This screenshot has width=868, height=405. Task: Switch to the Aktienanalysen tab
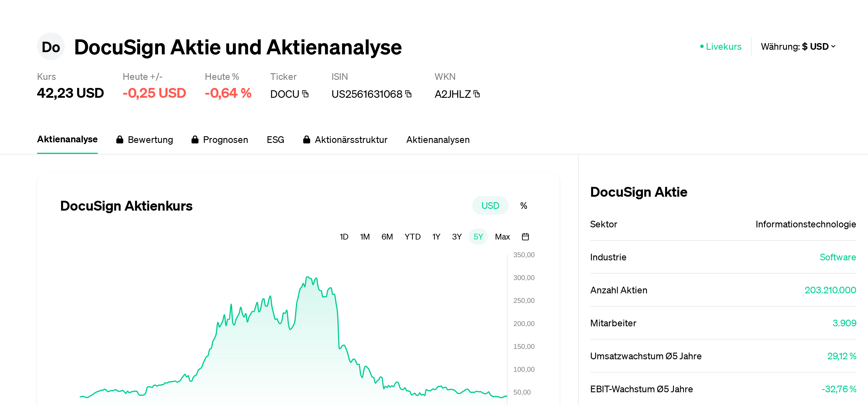click(437, 139)
